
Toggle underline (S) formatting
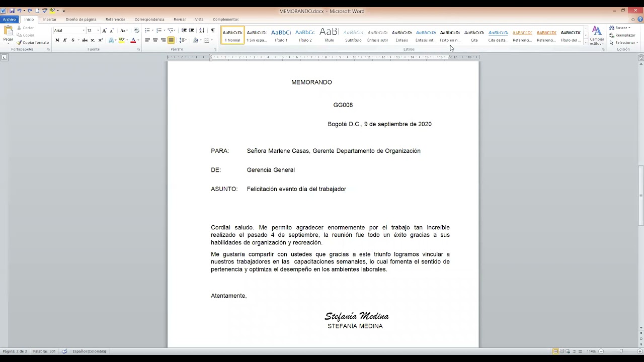click(x=72, y=40)
